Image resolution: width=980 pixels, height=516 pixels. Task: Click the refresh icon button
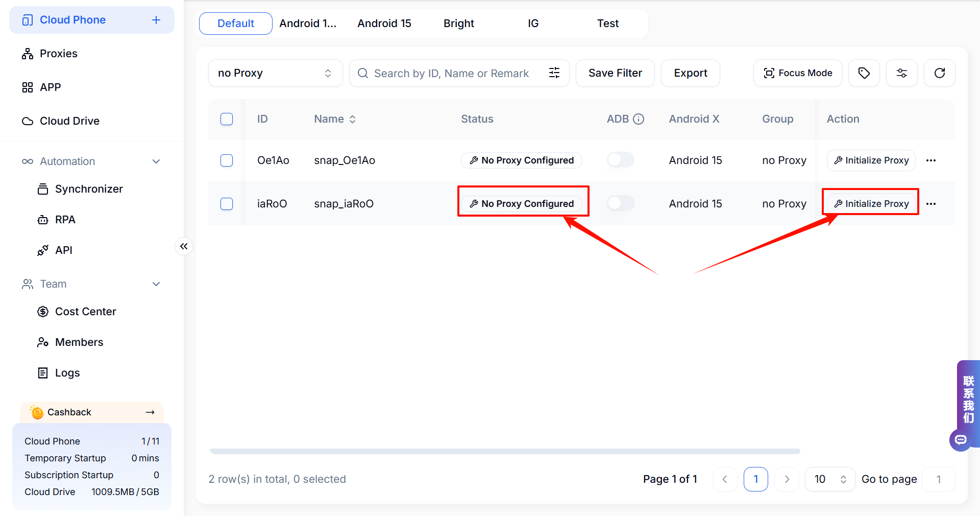(939, 73)
